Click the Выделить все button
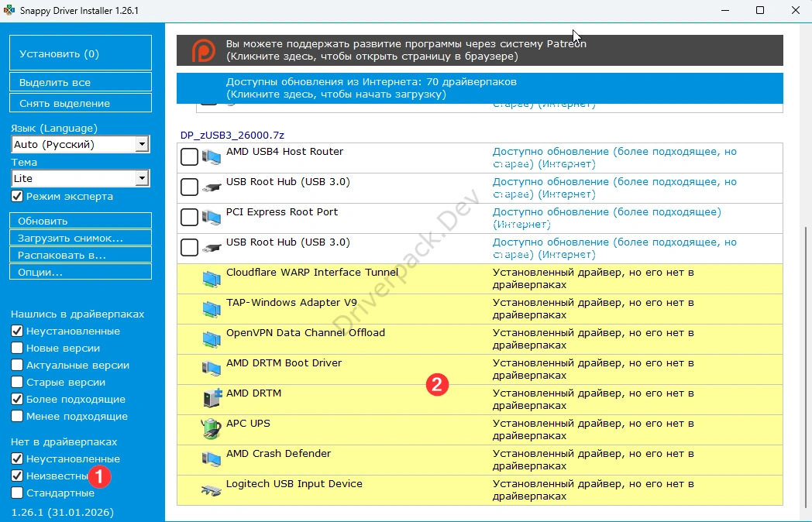The image size is (812, 522). coord(81,82)
